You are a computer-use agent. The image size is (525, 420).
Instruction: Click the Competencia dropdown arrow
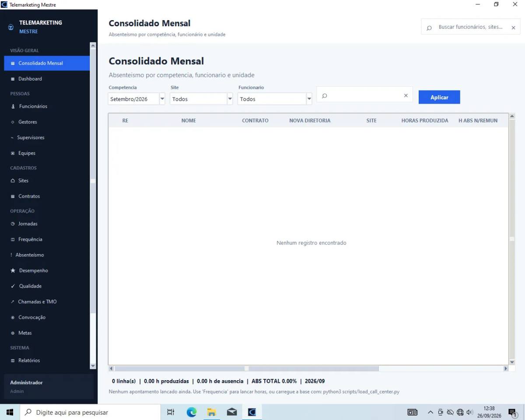click(x=162, y=99)
